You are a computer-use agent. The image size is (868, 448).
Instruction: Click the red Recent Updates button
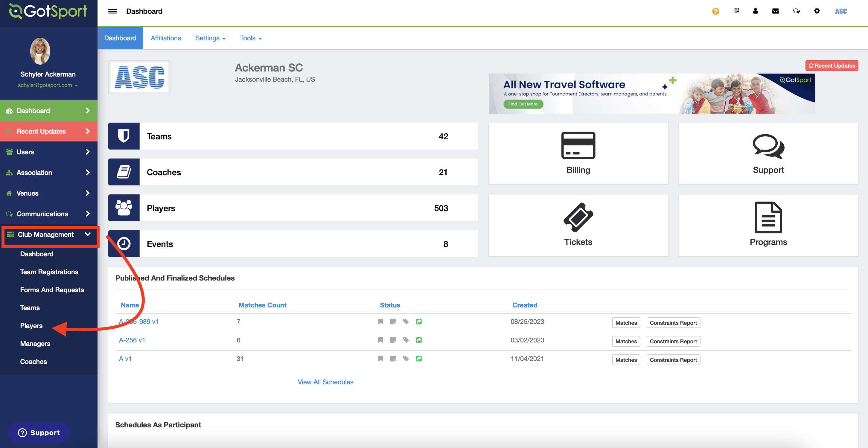831,65
